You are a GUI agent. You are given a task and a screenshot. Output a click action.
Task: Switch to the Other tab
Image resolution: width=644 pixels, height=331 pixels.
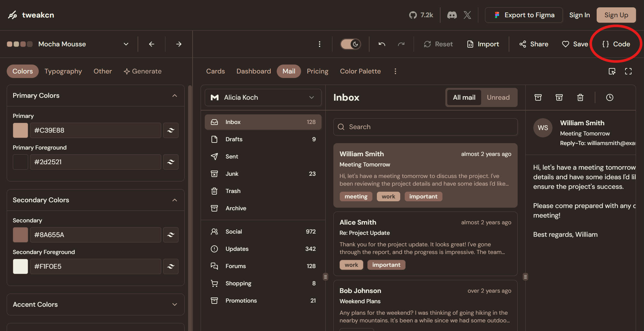103,71
